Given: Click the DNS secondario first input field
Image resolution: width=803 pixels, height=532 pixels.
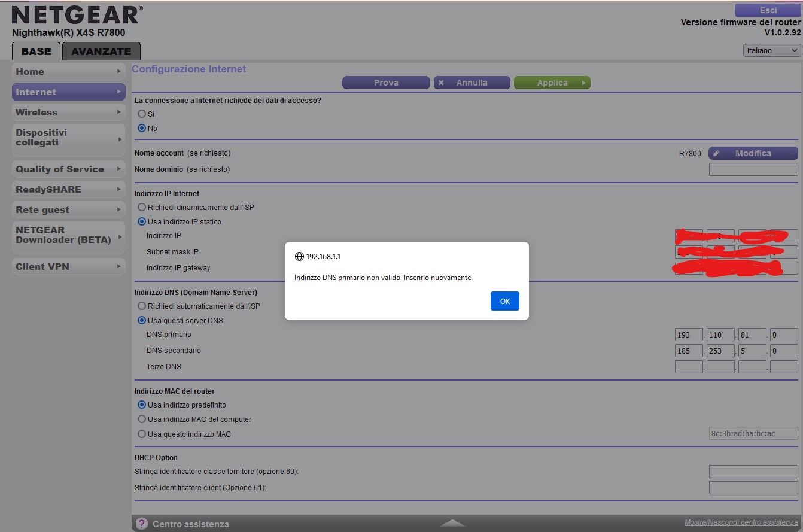Looking at the screenshot, I should tap(689, 351).
